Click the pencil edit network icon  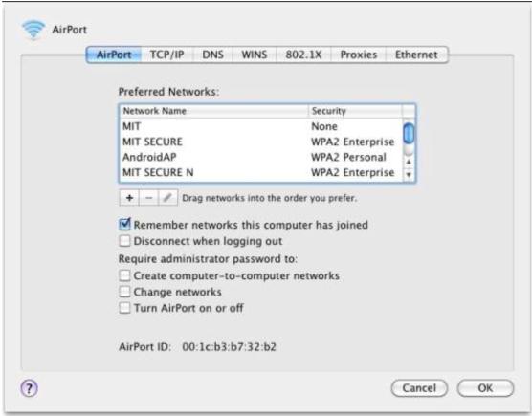[x=167, y=198]
